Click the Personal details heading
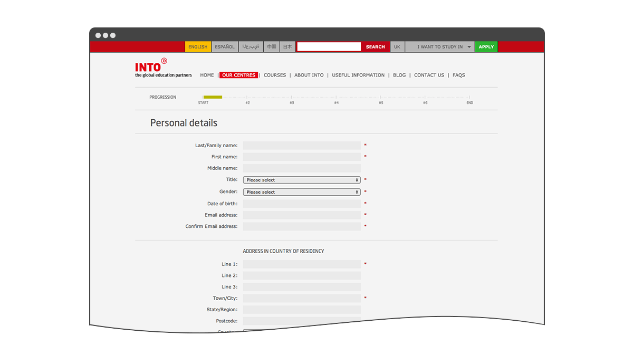This screenshot has width=633, height=364. coord(184,123)
